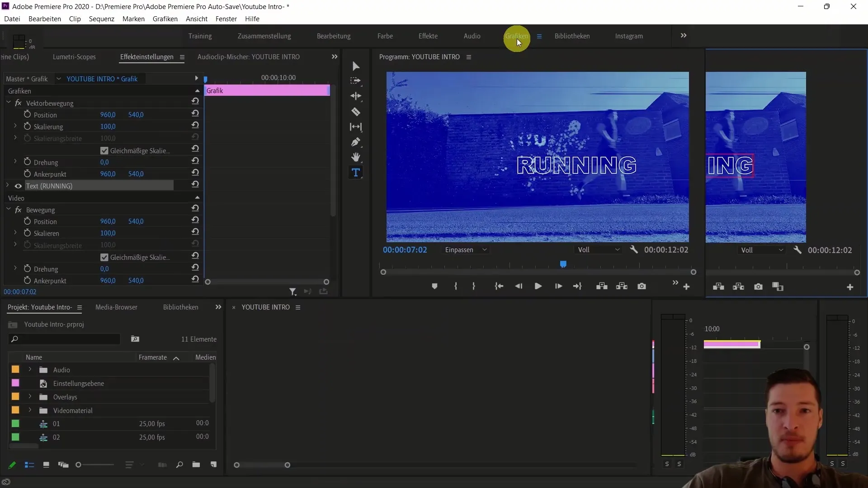Select the Slip tool
Viewport: 868px width, 488px height.
click(356, 127)
